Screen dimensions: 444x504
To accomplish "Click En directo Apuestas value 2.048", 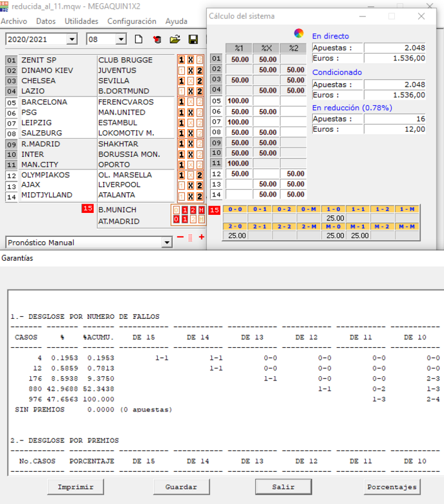I will coord(395,48).
